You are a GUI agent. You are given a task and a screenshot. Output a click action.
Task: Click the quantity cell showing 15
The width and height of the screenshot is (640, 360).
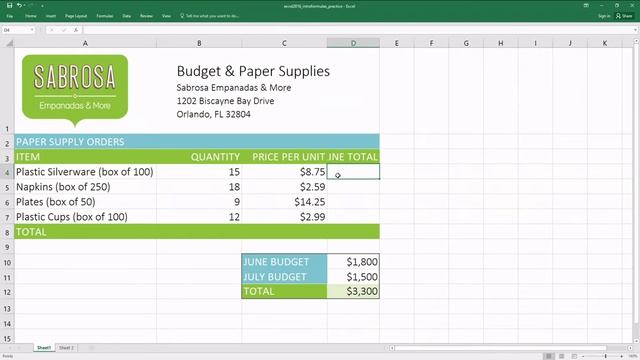pyautogui.click(x=199, y=172)
